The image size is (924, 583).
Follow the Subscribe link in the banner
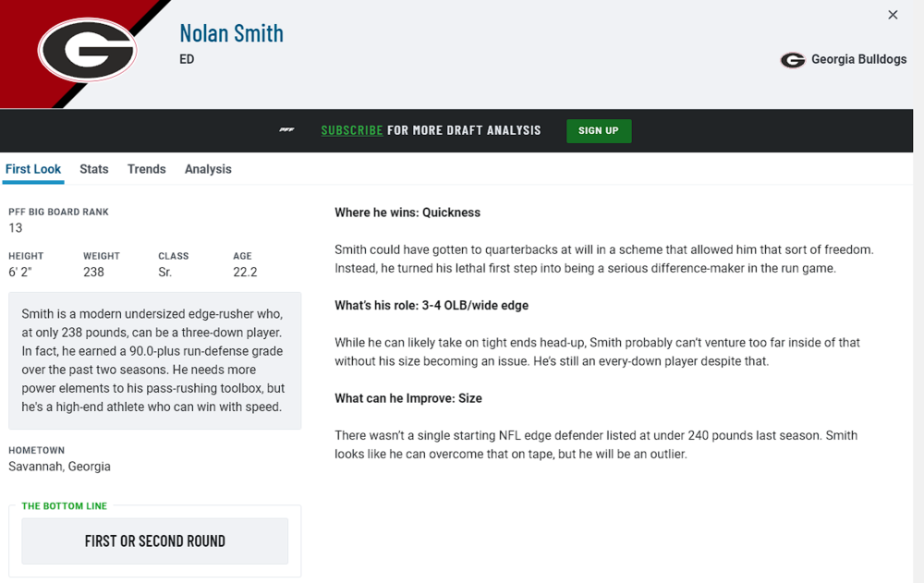click(x=351, y=130)
